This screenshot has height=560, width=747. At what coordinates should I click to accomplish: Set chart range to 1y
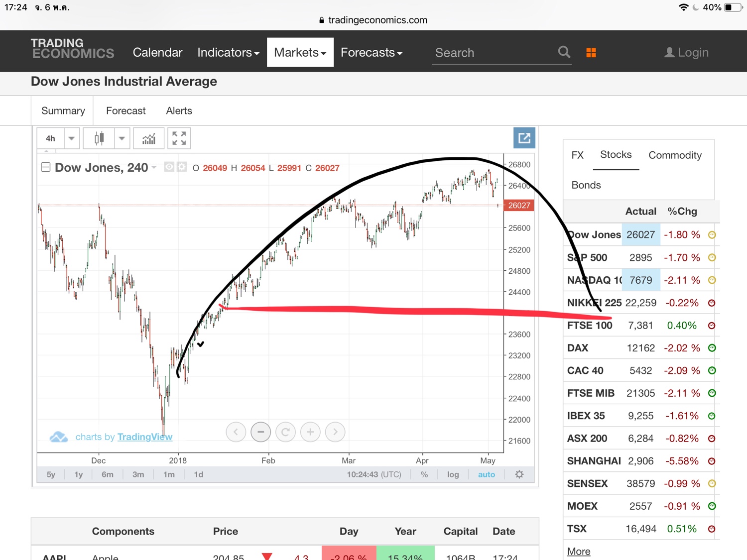click(79, 474)
